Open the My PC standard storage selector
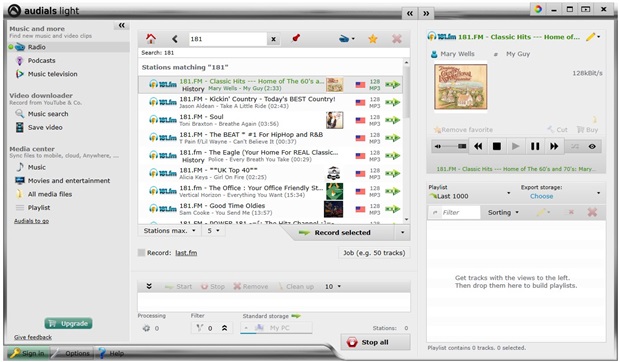Image resolution: width=620 pixels, height=362 pixels. pos(276,328)
